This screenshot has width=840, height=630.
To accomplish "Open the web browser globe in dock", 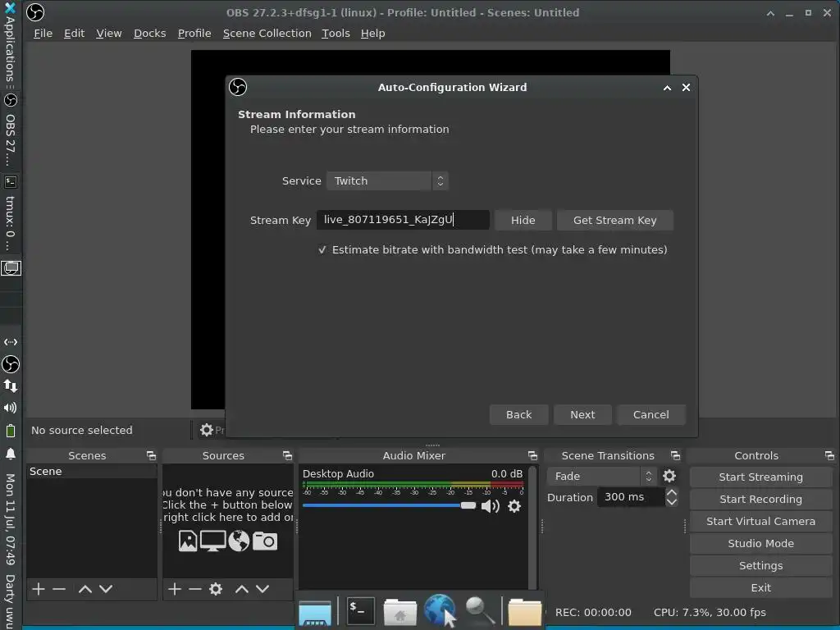I will tap(440, 610).
